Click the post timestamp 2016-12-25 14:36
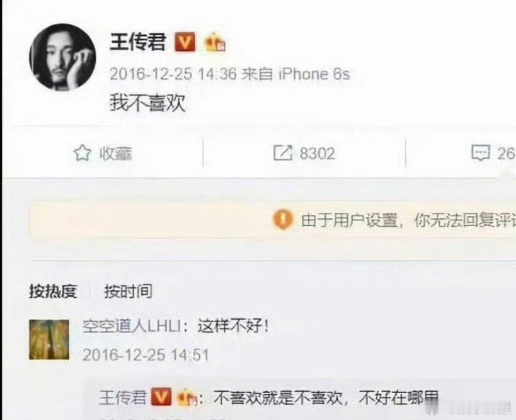This screenshot has height=420, width=516. [173, 74]
